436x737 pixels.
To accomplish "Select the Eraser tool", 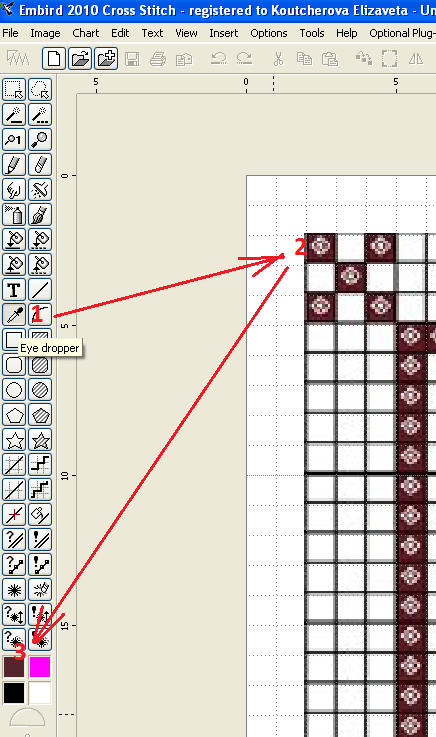I will click(40, 165).
